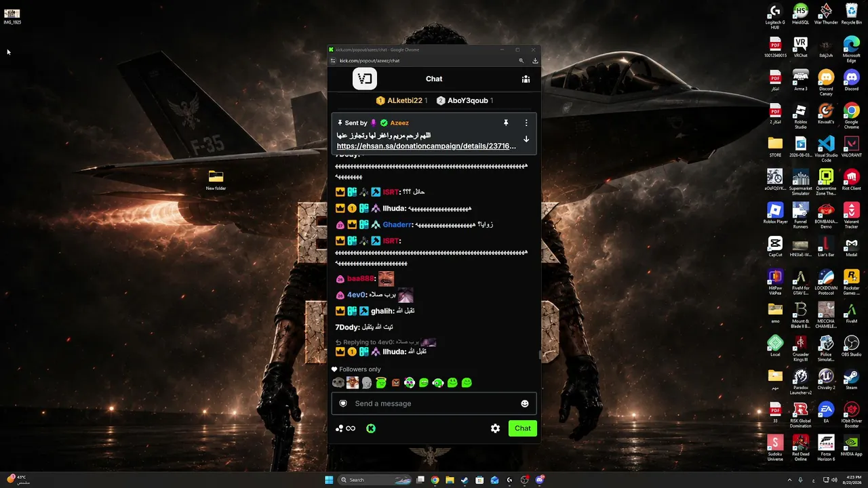Open the New folder desktop icon

click(x=216, y=180)
